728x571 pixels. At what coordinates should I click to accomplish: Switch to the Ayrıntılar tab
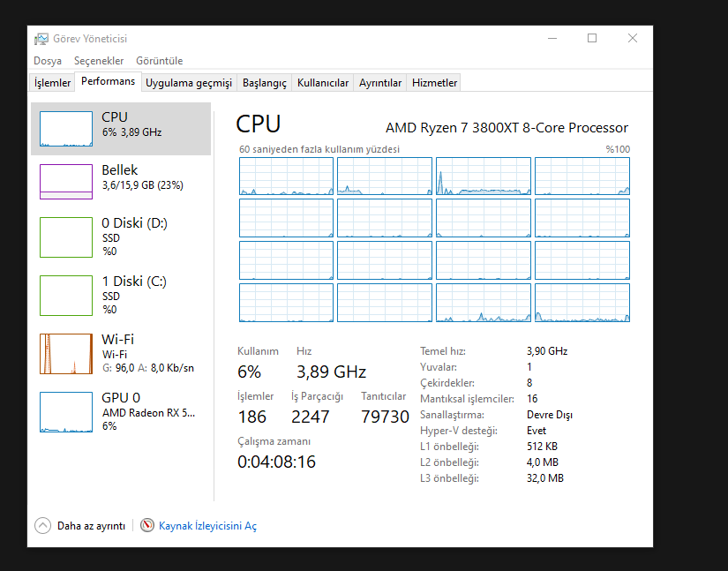[380, 83]
